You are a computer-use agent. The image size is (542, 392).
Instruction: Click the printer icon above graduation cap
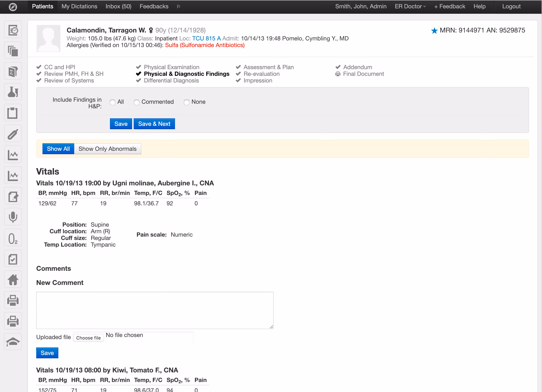coord(13,321)
